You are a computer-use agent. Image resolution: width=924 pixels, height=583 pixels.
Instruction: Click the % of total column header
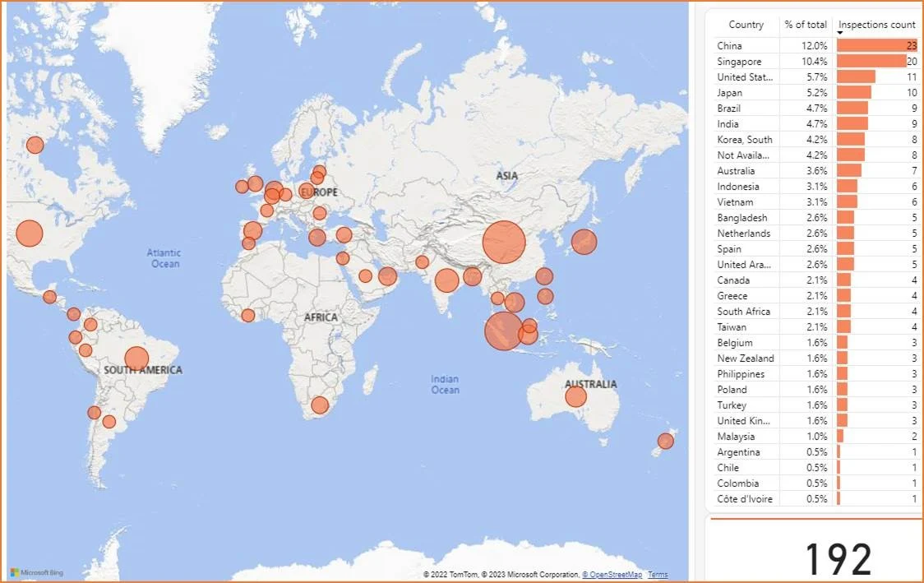click(x=806, y=25)
